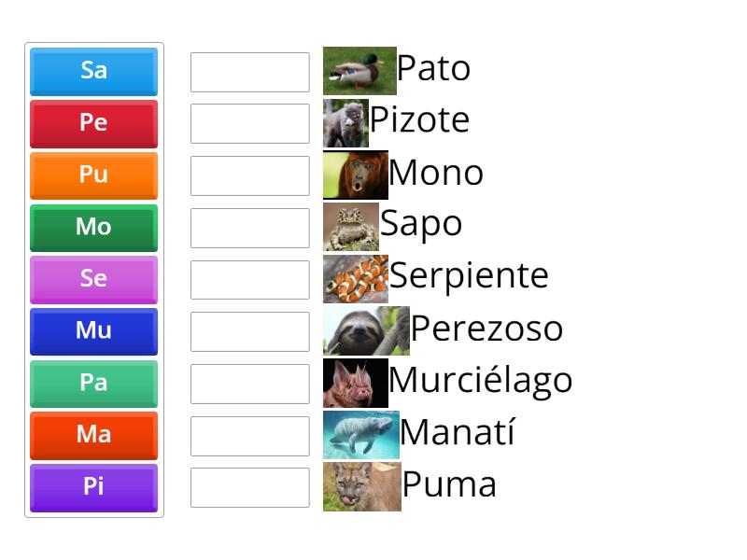The height and width of the screenshot is (560, 747).
Task: Click the puma photo beside Puma
Action: click(x=361, y=486)
